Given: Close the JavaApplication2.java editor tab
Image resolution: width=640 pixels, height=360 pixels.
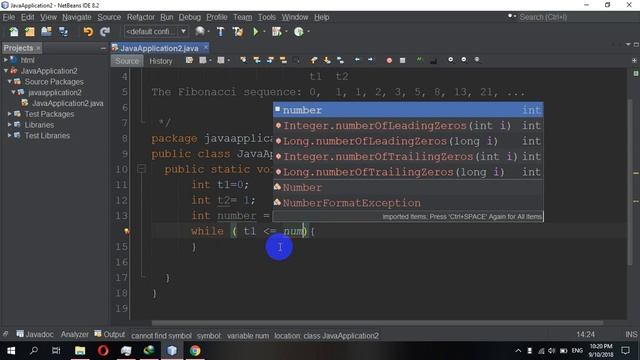Looking at the screenshot, I should [206, 47].
